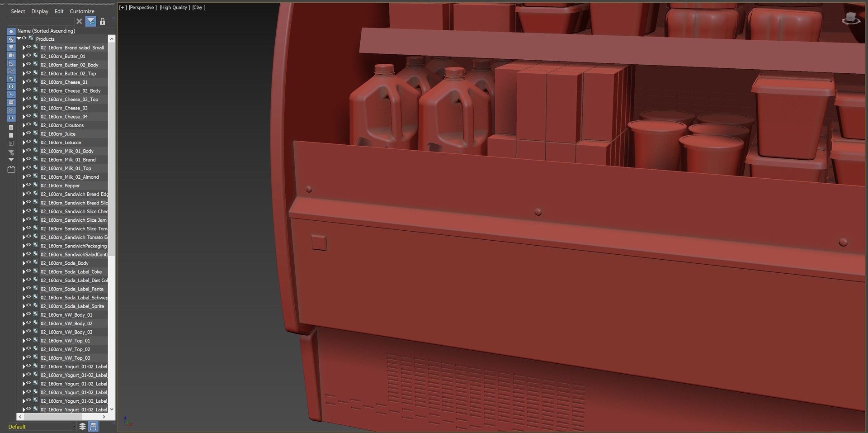Clear the search filter with X icon
The width and height of the screenshot is (868, 433).
pos(79,21)
